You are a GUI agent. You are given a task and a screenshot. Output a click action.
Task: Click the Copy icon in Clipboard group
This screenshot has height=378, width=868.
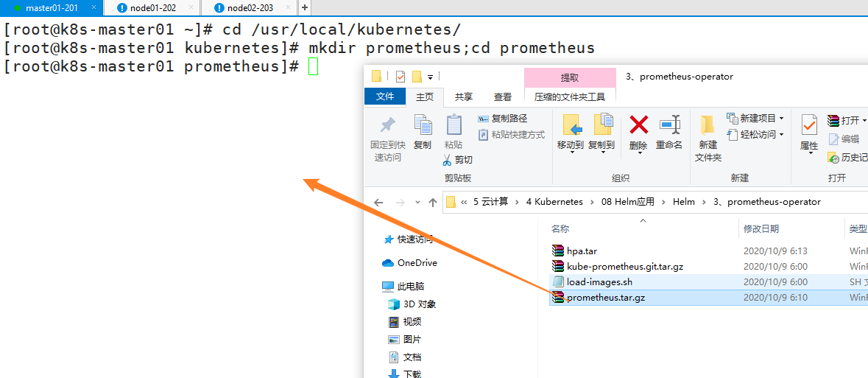click(x=423, y=125)
